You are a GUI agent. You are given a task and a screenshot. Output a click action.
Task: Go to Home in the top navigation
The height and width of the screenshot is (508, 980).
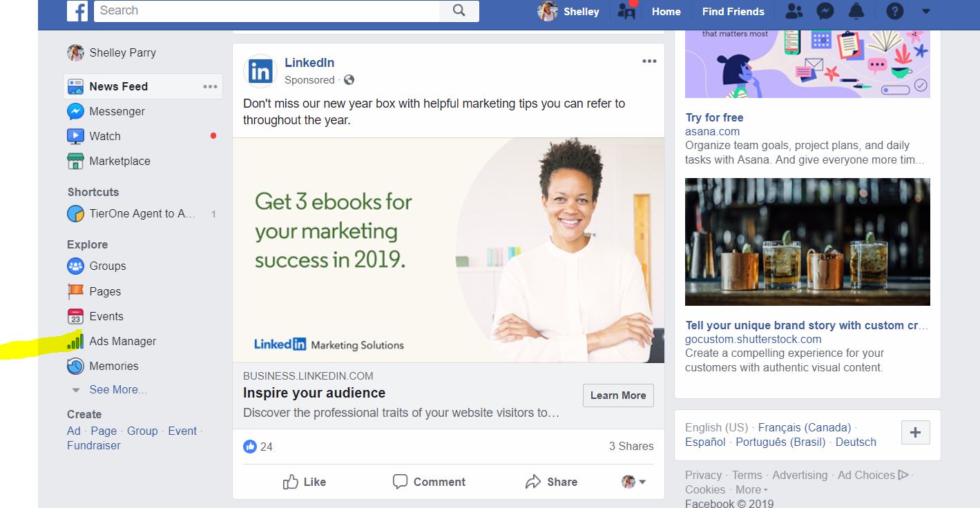click(x=665, y=11)
